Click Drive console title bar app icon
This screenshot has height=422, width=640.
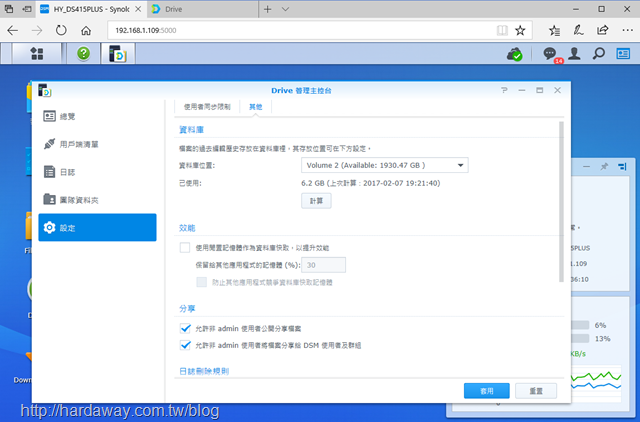coord(44,90)
